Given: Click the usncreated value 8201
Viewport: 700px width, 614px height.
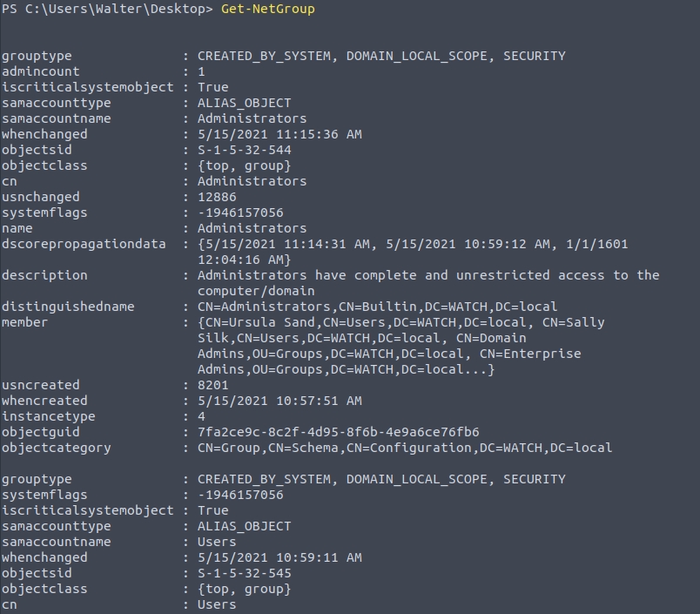Looking at the screenshot, I should point(213,385).
